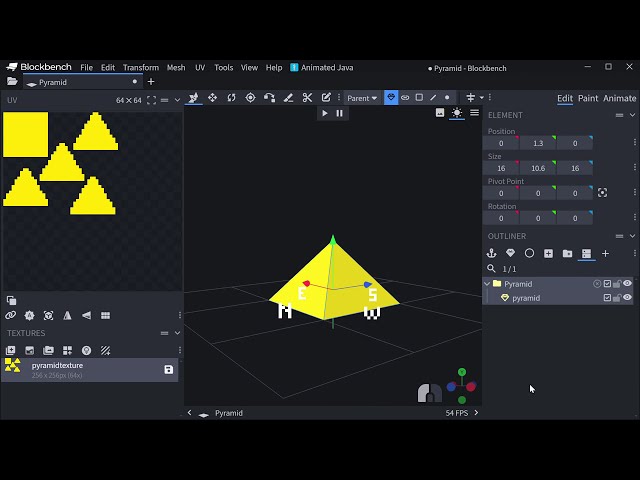This screenshot has height=480, width=640.
Task: Click the Outliner search magnifier icon
Action: tap(491, 269)
